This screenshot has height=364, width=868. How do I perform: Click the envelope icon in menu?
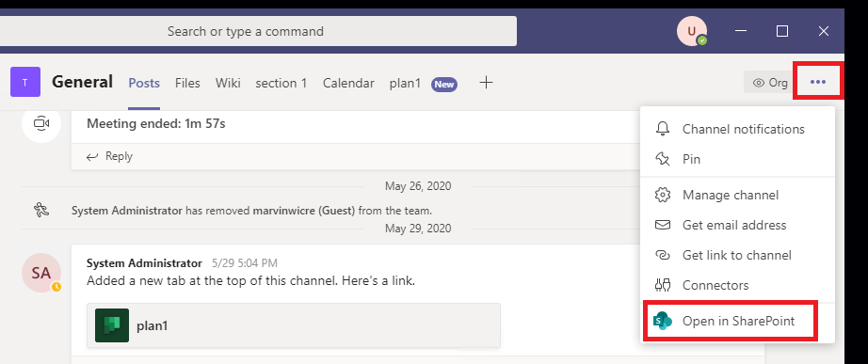[x=663, y=225]
